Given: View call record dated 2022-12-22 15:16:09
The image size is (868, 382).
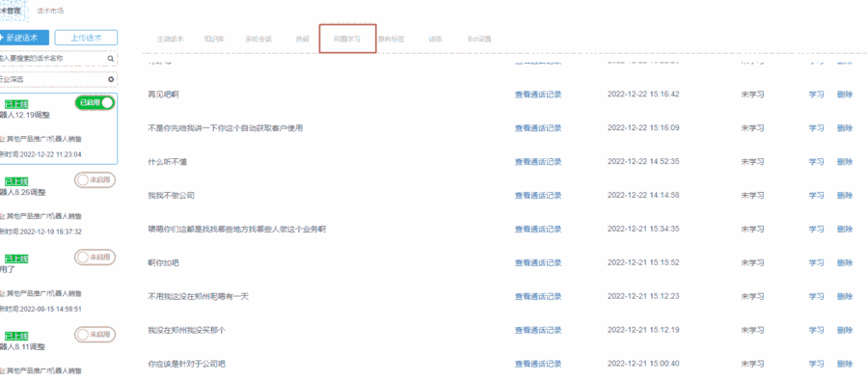Looking at the screenshot, I should [538, 128].
